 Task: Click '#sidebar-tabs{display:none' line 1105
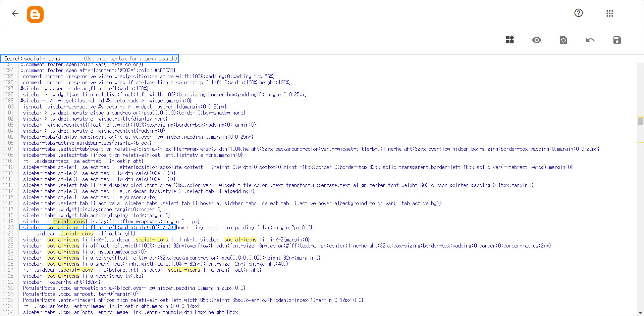pos(137,137)
